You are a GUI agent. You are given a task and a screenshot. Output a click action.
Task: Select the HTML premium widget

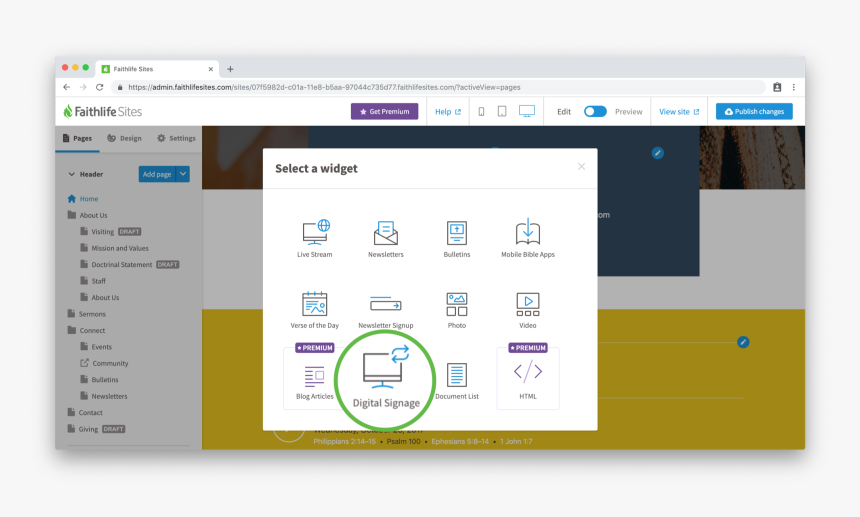click(528, 378)
